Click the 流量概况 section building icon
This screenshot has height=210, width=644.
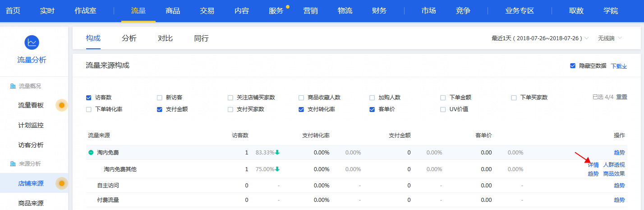coord(13,86)
